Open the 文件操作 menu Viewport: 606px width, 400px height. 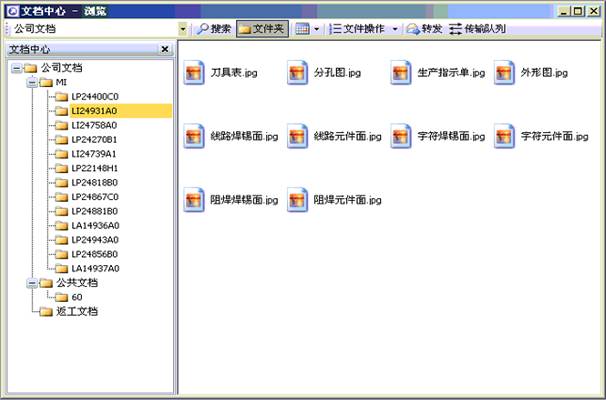(x=359, y=29)
